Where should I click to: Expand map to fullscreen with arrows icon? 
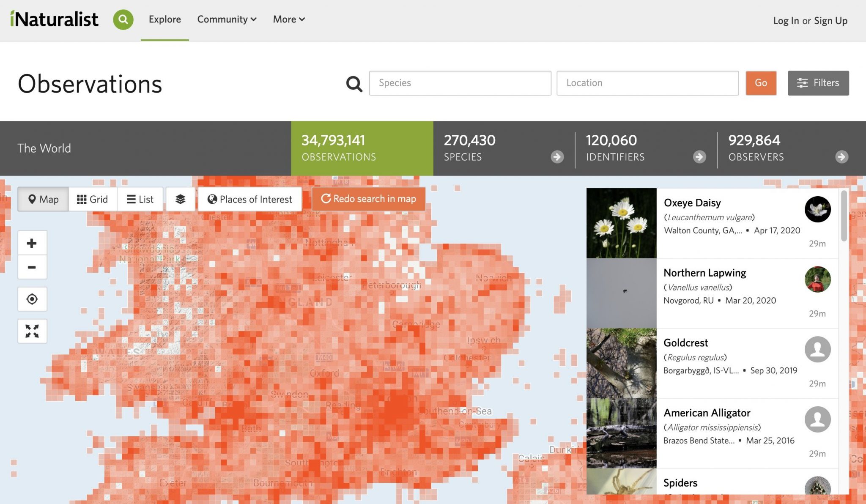pos(32,331)
